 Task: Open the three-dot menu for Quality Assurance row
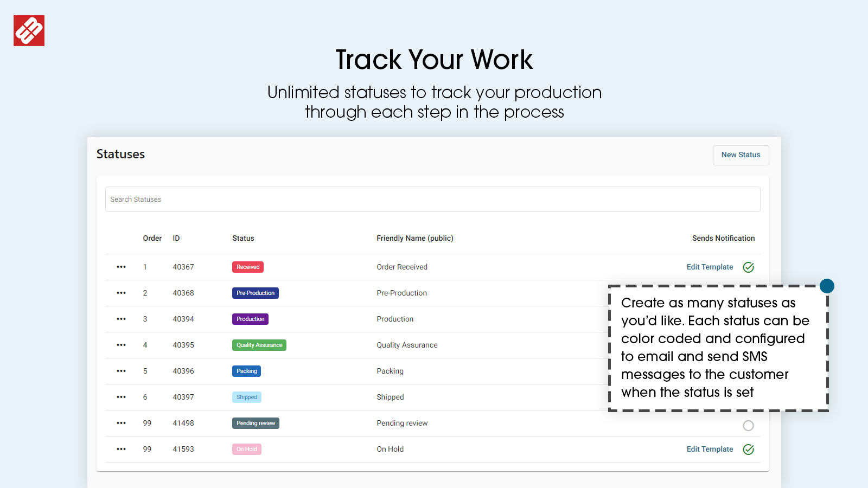(121, 345)
